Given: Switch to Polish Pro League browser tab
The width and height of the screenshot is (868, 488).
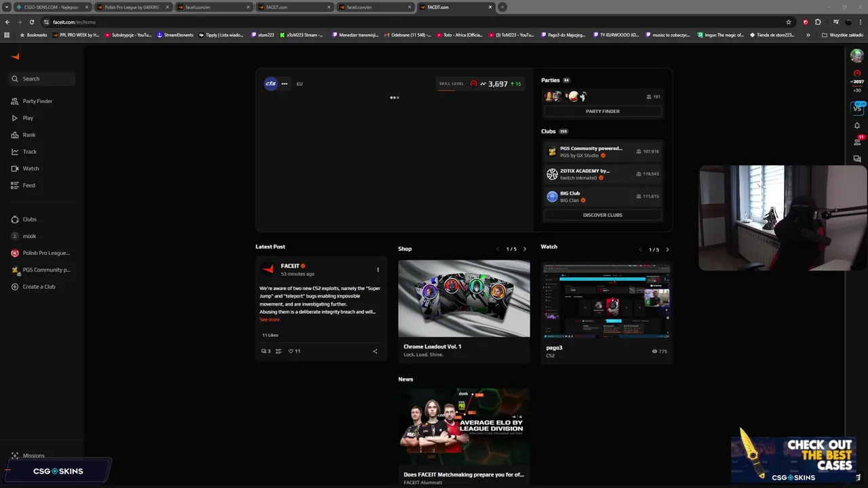Looking at the screenshot, I should (x=132, y=7).
